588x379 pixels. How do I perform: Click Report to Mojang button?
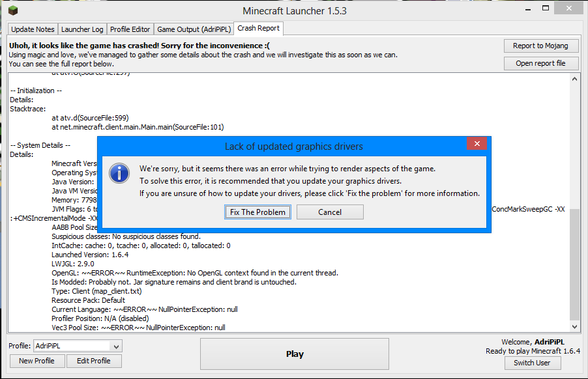click(540, 46)
